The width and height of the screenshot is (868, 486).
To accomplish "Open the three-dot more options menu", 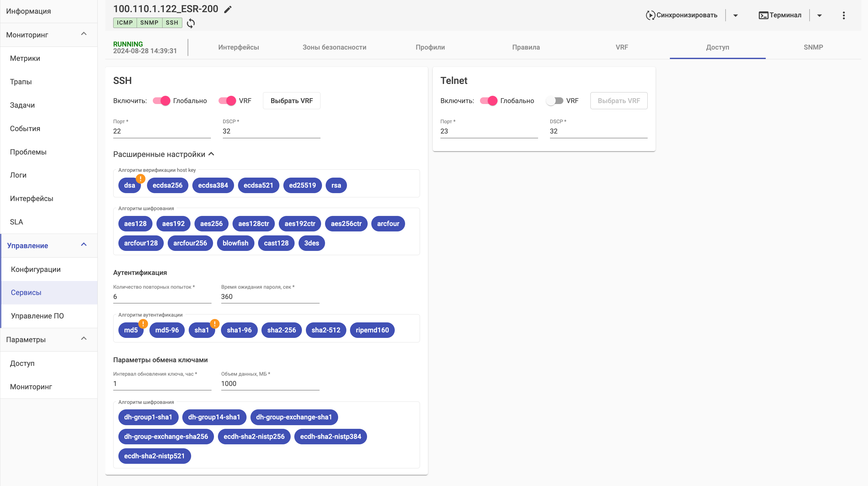I will click(x=843, y=15).
